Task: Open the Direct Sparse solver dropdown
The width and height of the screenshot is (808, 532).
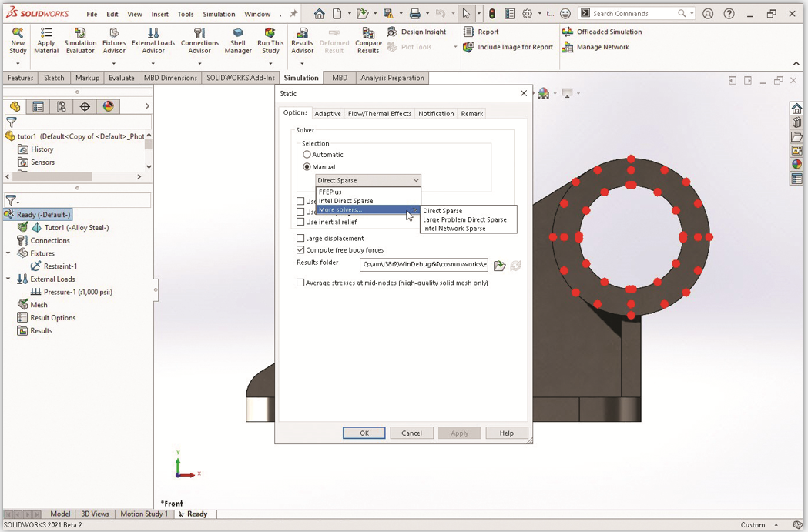Action: coord(368,180)
